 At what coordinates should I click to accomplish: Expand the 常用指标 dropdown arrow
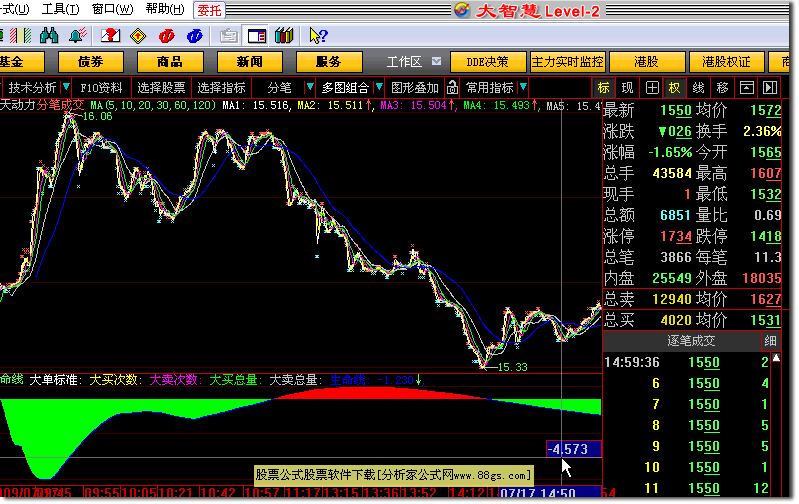pos(523,87)
